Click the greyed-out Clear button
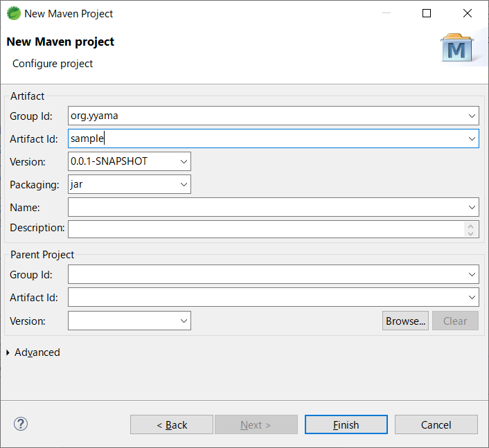Image resolution: width=489 pixels, height=448 pixels. click(x=455, y=321)
